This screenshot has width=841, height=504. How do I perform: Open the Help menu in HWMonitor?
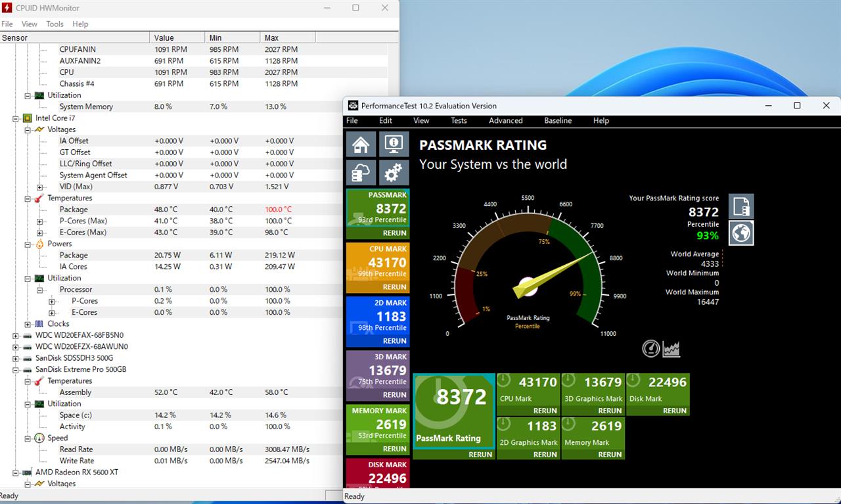pos(80,24)
